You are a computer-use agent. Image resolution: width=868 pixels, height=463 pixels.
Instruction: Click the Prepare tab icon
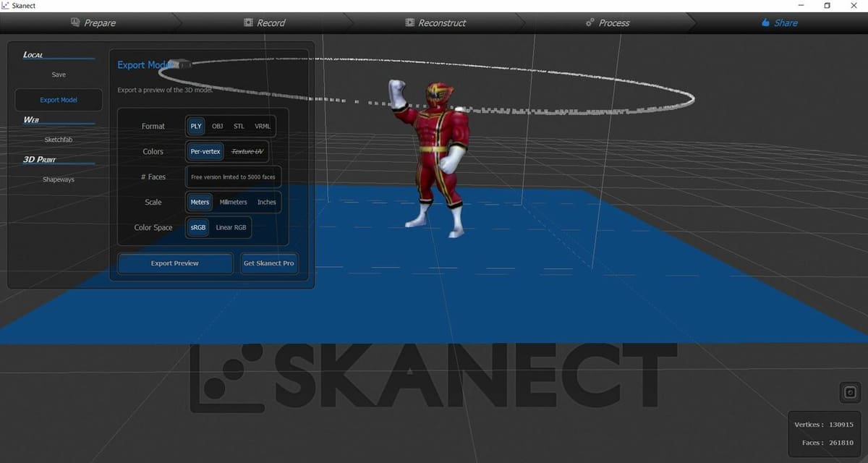tap(75, 22)
